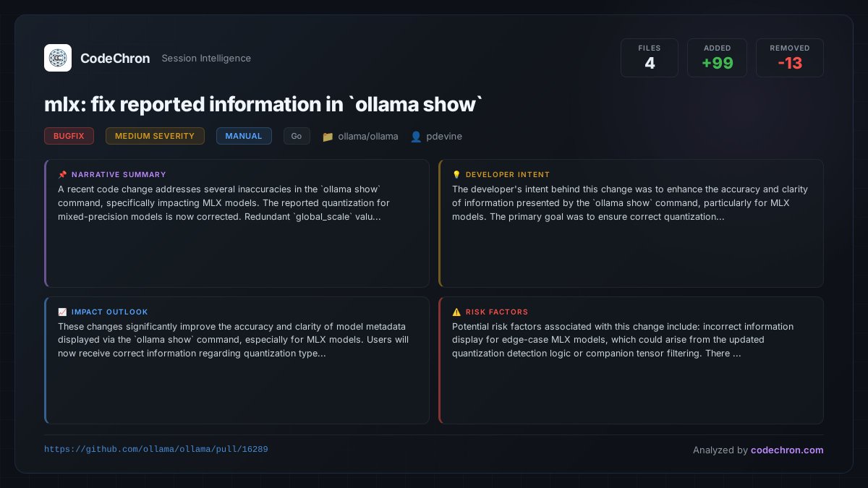Click the ollama/ollama repository name
The height and width of the screenshot is (488, 868).
pyautogui.click(x=368, y=136)
